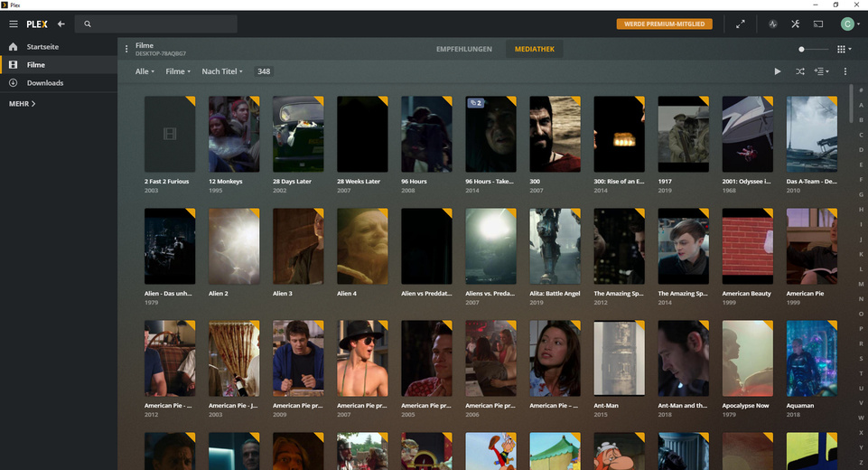Open the activity pulse icon
The width and height of the screenshot is (868, 470).
pos(773,23)
